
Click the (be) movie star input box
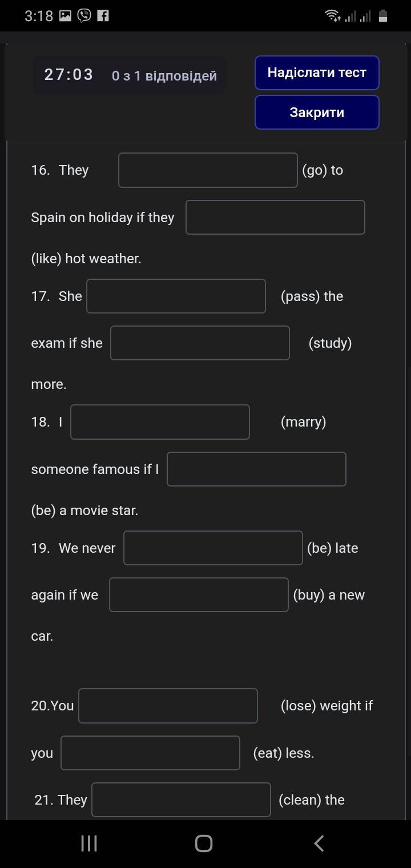[256, 469]
